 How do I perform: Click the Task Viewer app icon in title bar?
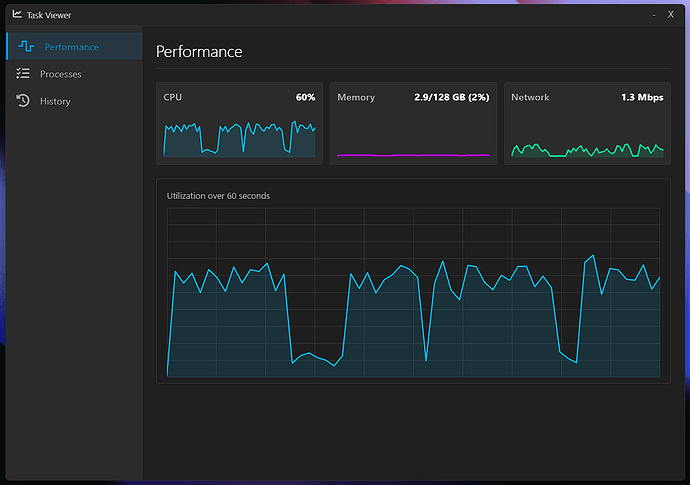click(17, 15)
